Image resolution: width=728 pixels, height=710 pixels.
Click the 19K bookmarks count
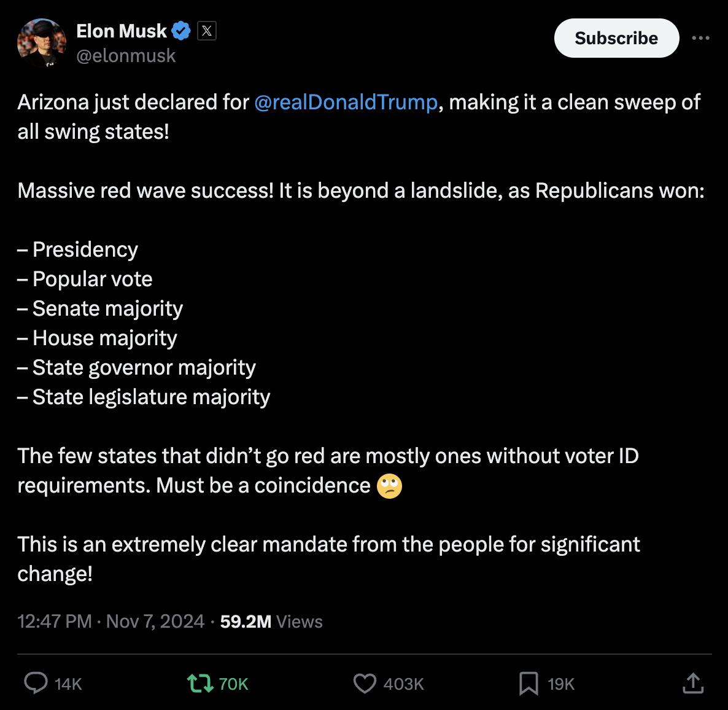tap(561, 684)
